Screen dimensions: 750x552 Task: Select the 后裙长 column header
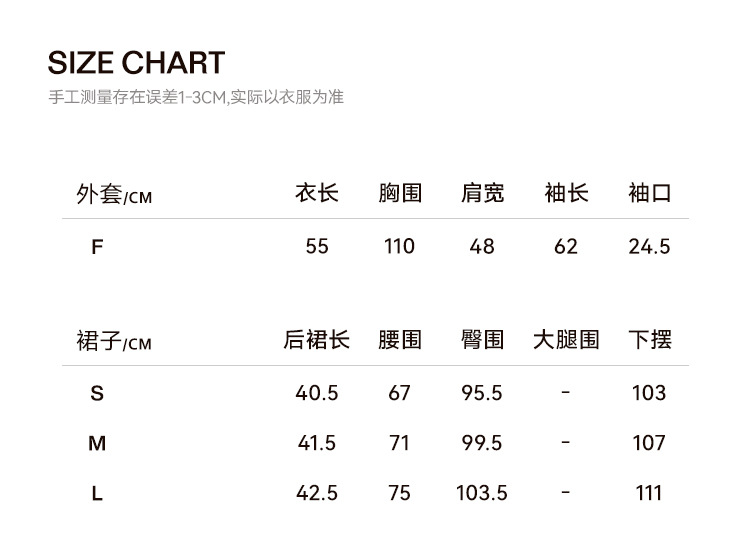point(317,340)
